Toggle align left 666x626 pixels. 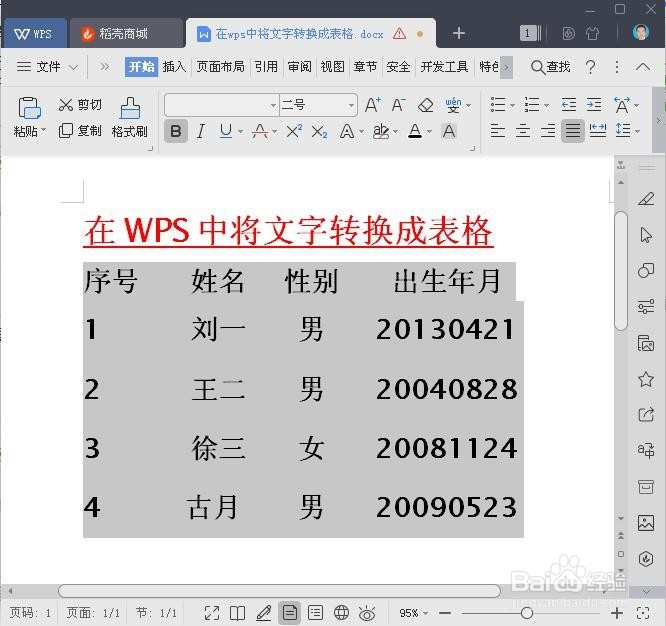pos(497,131)
